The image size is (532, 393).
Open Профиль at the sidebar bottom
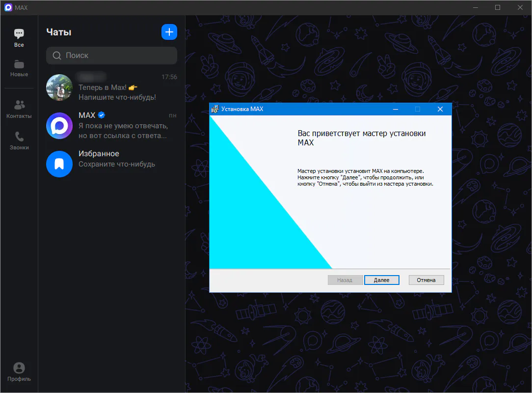(19, 371)
